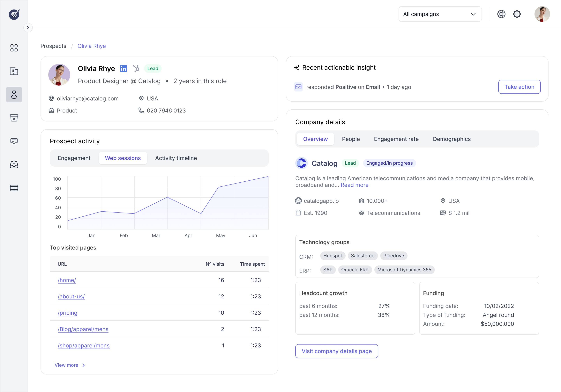Screen dimensions: 561x392
Task: Open the archive box icon in sidebar
Action: [14, 118]
